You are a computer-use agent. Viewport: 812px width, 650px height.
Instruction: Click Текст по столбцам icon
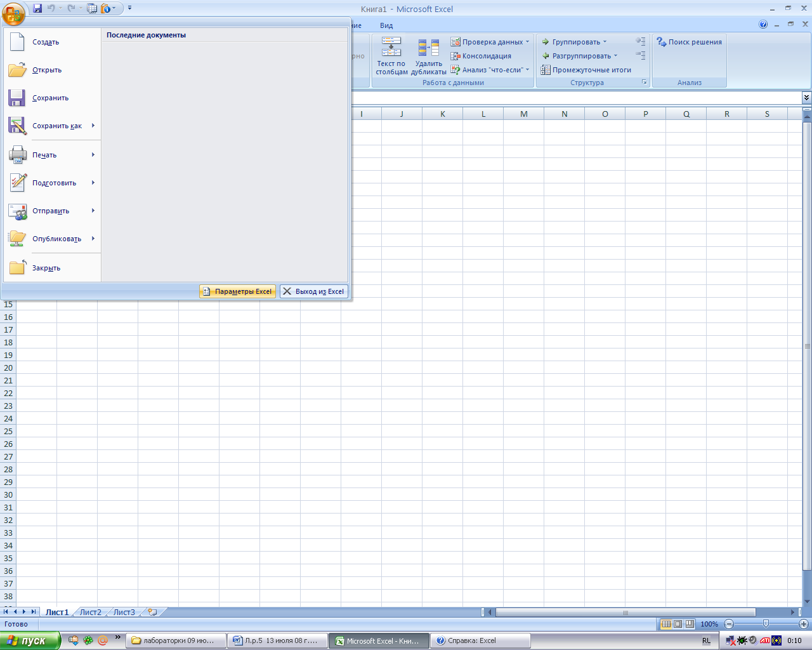click(391, 47)
